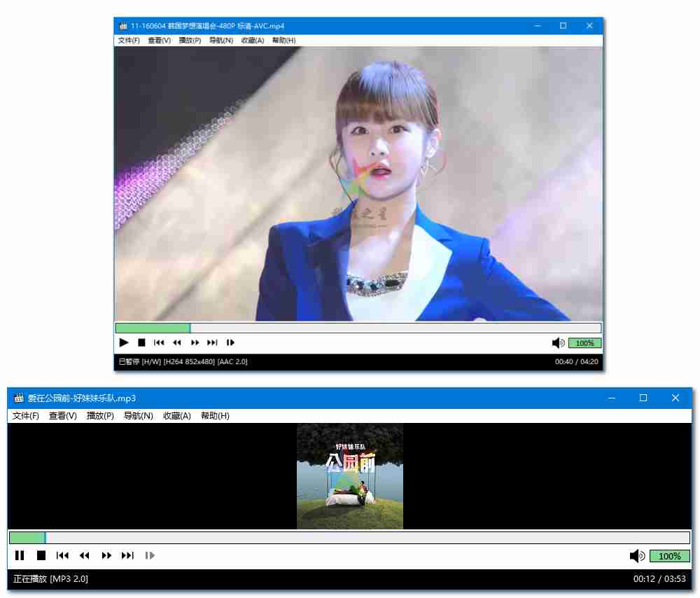Open the 文件(F) menu in the MP3 player window
The image size is (700, 598).
click(25, 415)
